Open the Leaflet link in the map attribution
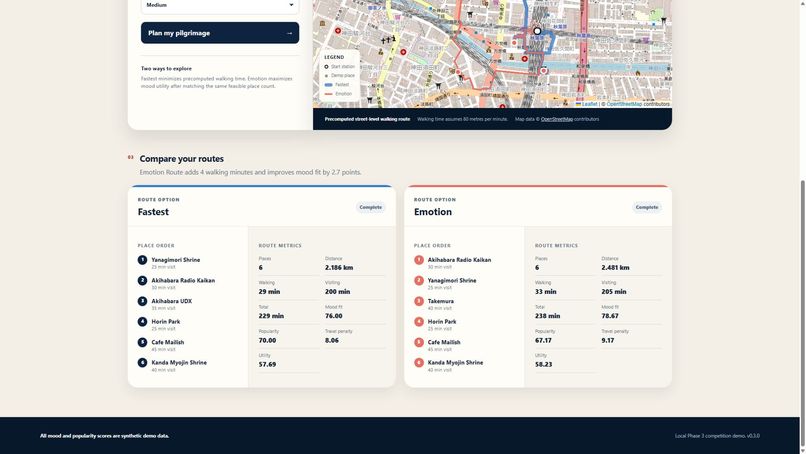This screenshot has height=454, width=806. 589,104
